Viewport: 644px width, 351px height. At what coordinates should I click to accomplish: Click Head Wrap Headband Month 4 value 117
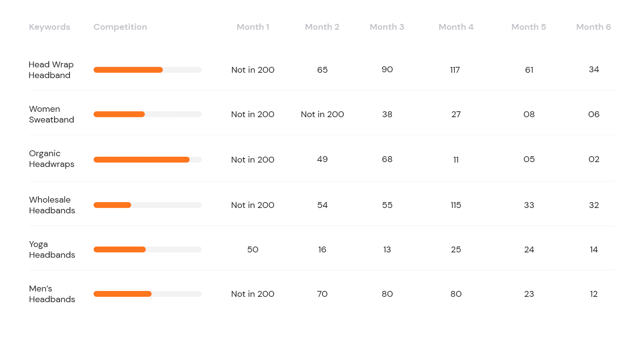point(455,70)
